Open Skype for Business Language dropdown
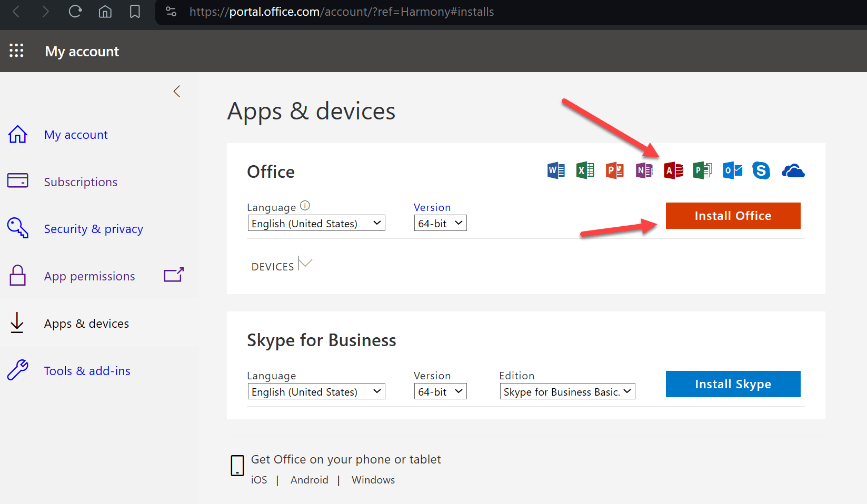The width and height of the screenshot is (867, 504). pos(316,391)
